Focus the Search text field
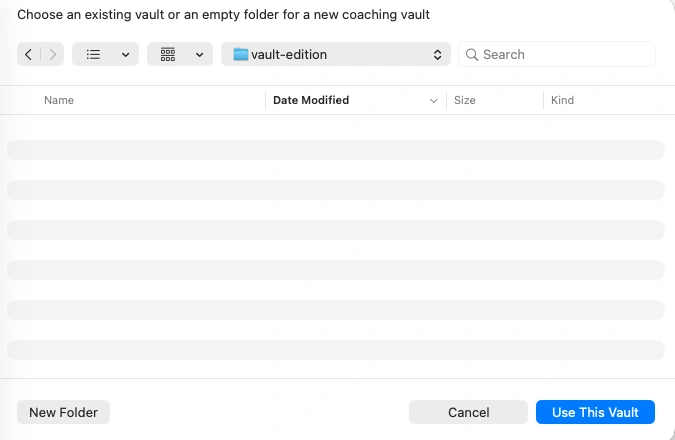The width and height of the screenshot is (675, 440). pos(565,54)
